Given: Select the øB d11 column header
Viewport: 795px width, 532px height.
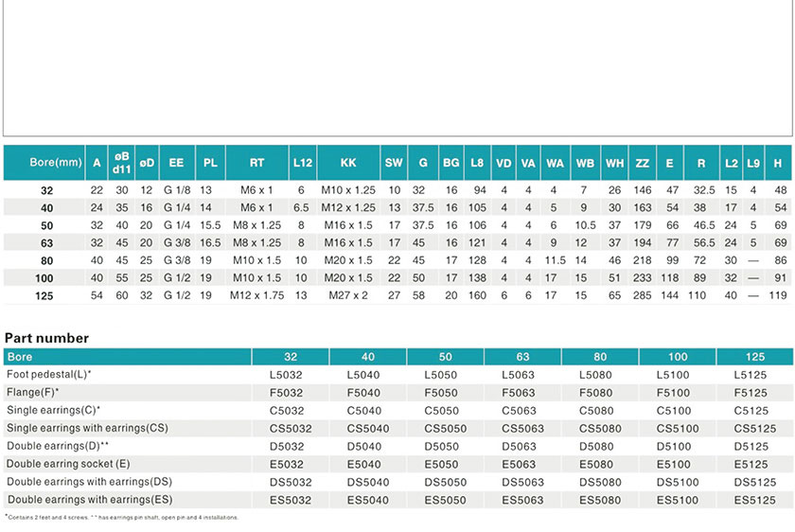Looking at the screenshot, I should 122,163.
